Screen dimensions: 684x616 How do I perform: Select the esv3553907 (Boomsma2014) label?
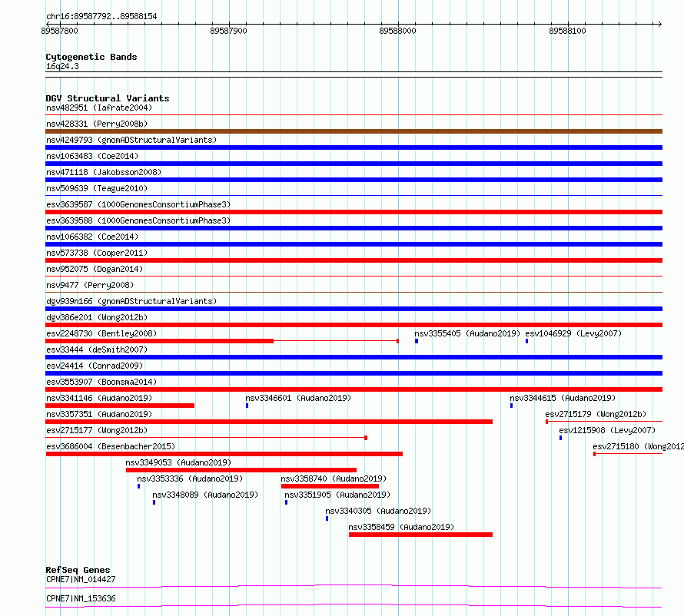[x=101, y=382]
